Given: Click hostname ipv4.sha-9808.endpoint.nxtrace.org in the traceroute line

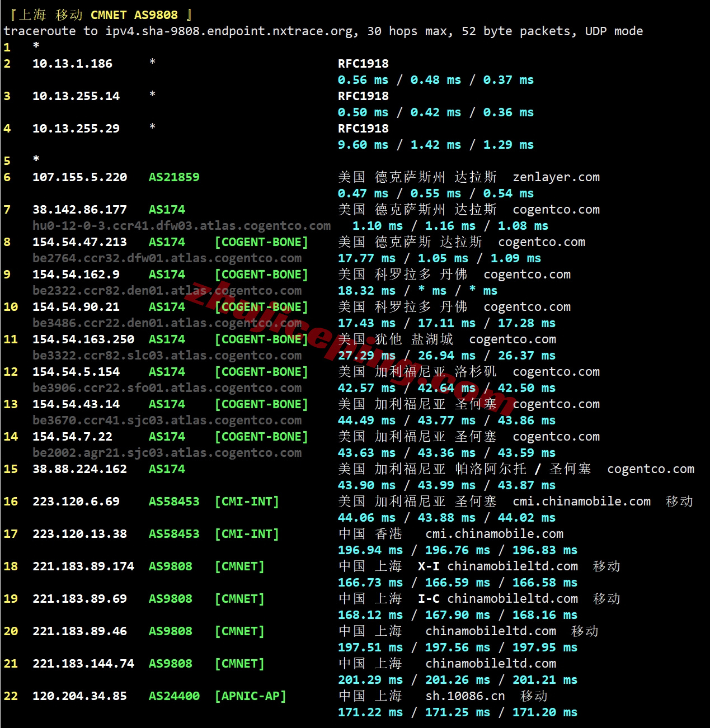Looking at the screenshot, I should (230, 31).
